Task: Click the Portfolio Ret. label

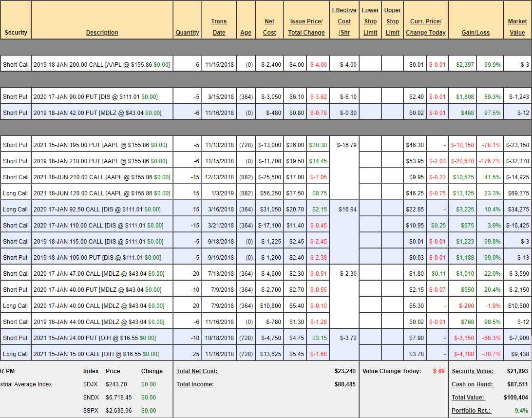Action: point(471,411)
